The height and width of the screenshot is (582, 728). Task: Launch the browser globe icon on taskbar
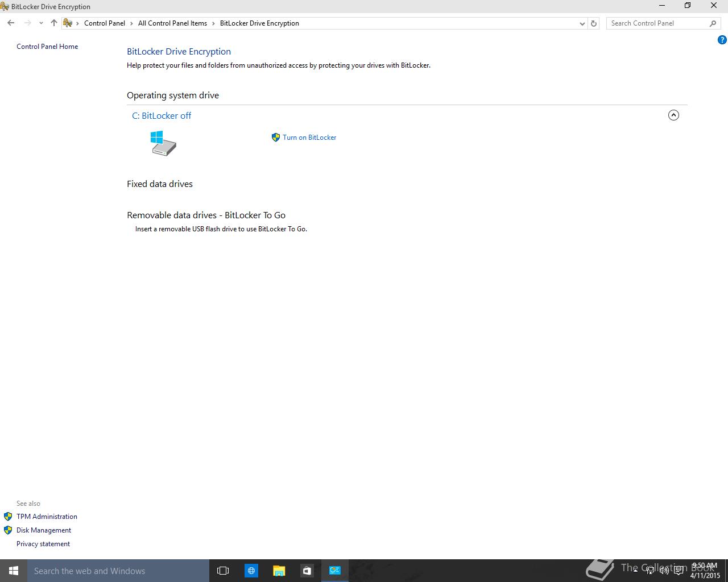coord(251,571)
